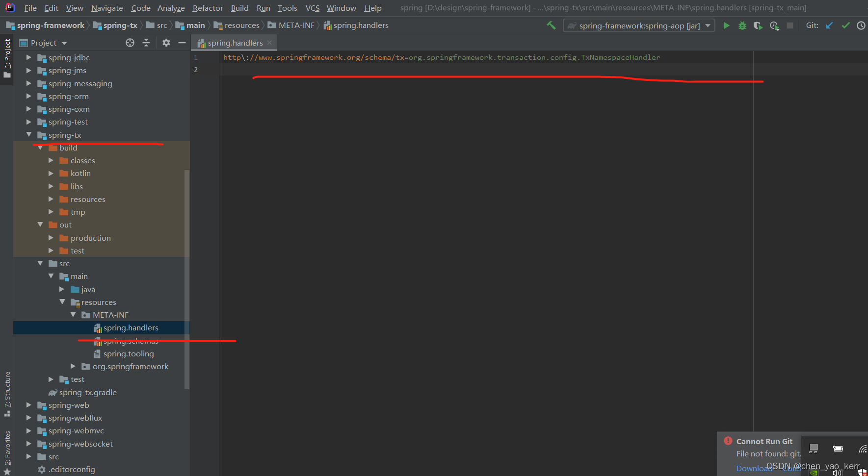Expand the spring-messaging module

pyautogui.click(x=28, y=83)
